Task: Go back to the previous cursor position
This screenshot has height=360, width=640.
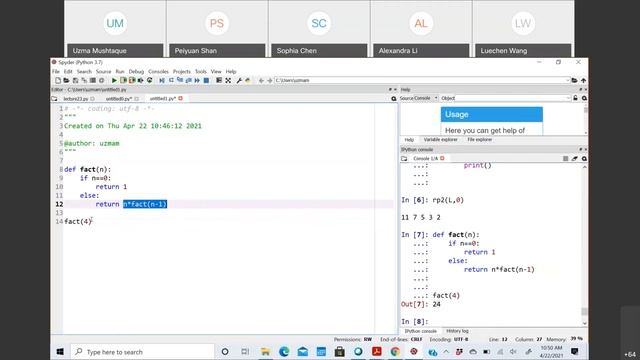Action: (261, 80)
